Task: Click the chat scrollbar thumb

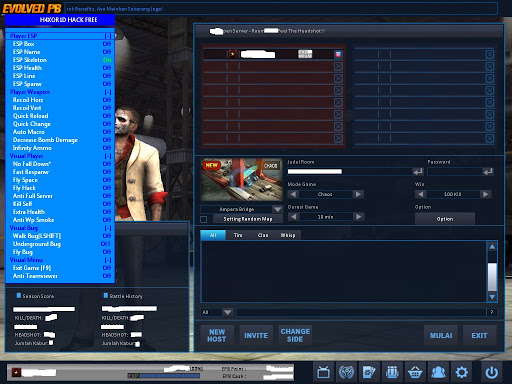Action: 492,277
